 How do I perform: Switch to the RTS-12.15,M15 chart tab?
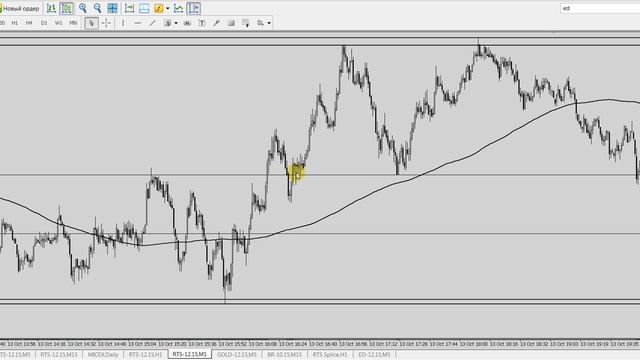click(59, 355)
